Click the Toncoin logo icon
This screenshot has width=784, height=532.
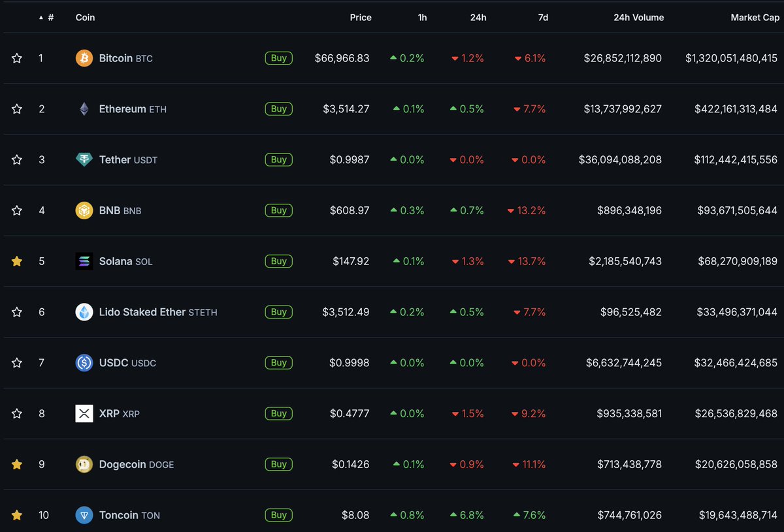tap(84, 515)
